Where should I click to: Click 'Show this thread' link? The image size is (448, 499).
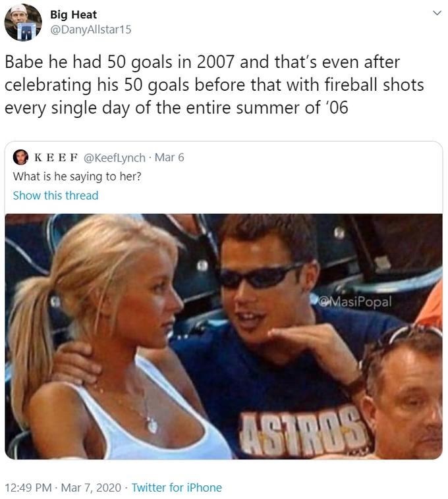coord(56,196)
